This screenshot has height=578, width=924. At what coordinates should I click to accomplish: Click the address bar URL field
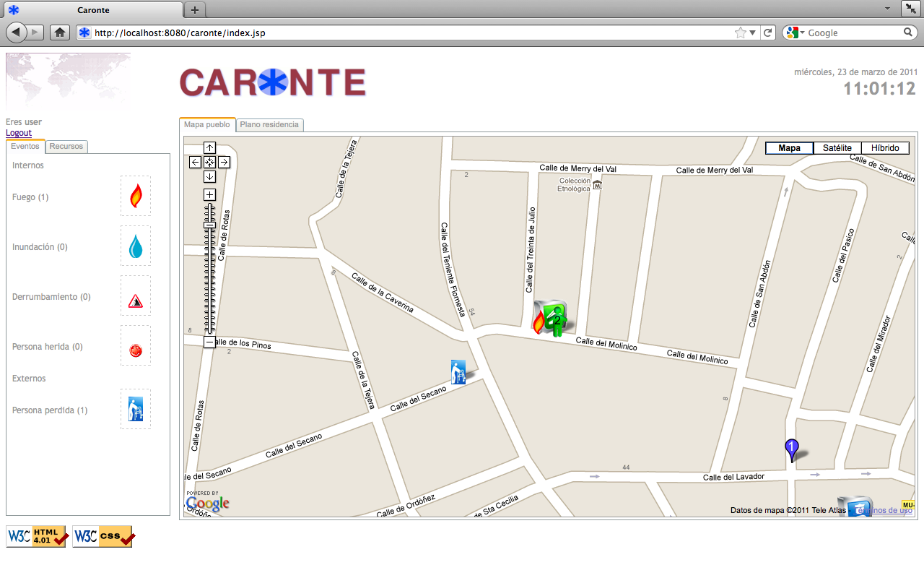pos(411,33)
